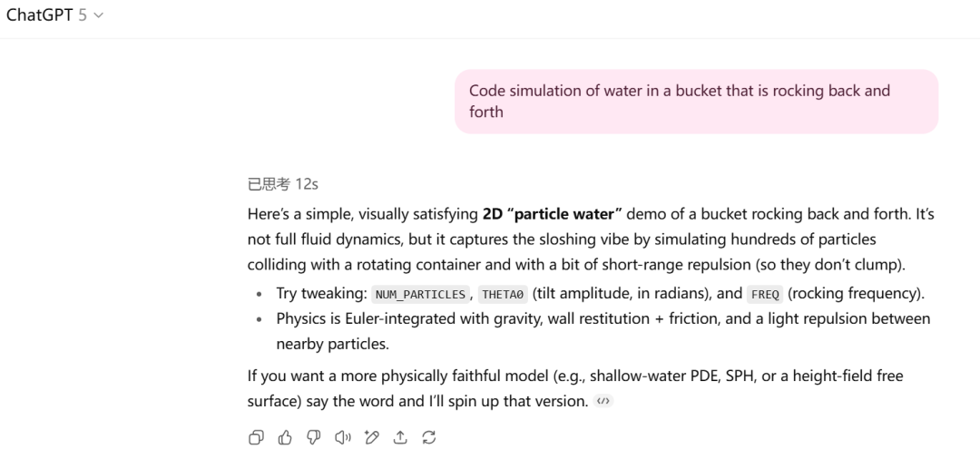Click the word "forth" in user message
The width and height of the screenshot is (980, 459).
point(486,112)
